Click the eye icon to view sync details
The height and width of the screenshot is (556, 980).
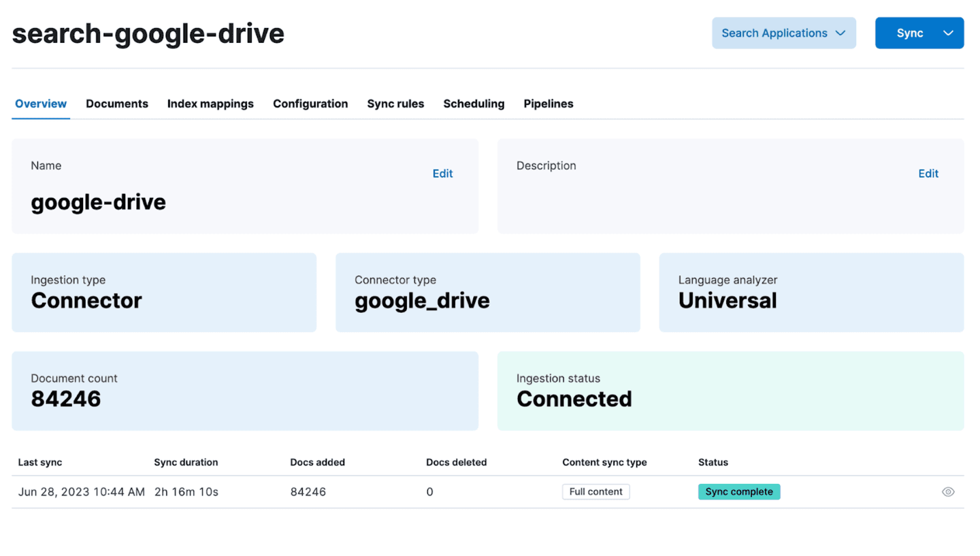click(949, 491)
